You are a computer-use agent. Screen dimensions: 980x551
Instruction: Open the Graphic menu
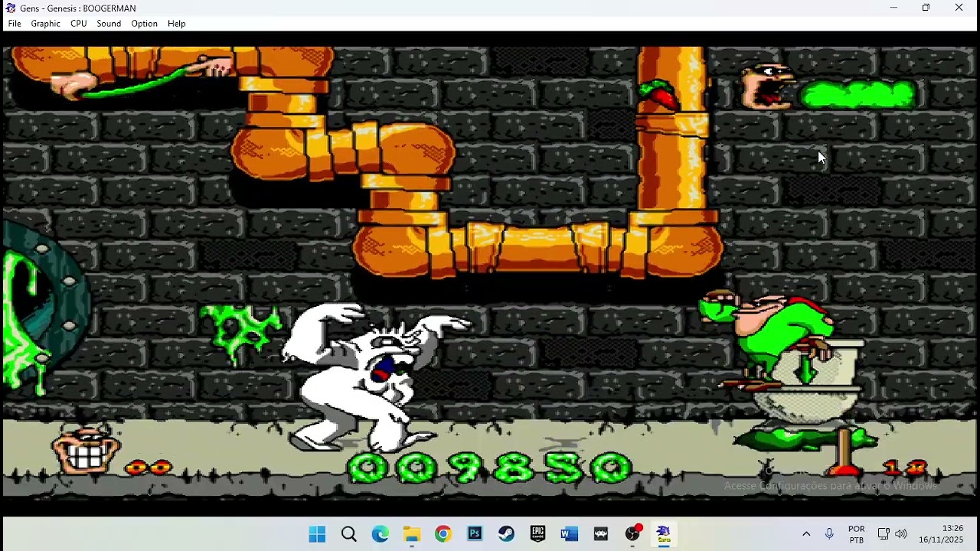click(x=45, y=24)
